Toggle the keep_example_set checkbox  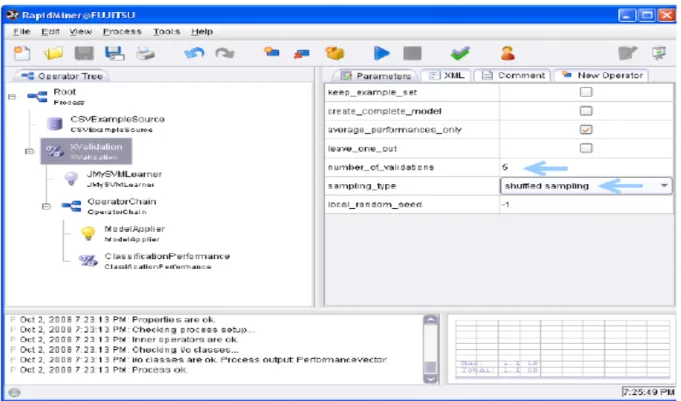click(586, 92)
